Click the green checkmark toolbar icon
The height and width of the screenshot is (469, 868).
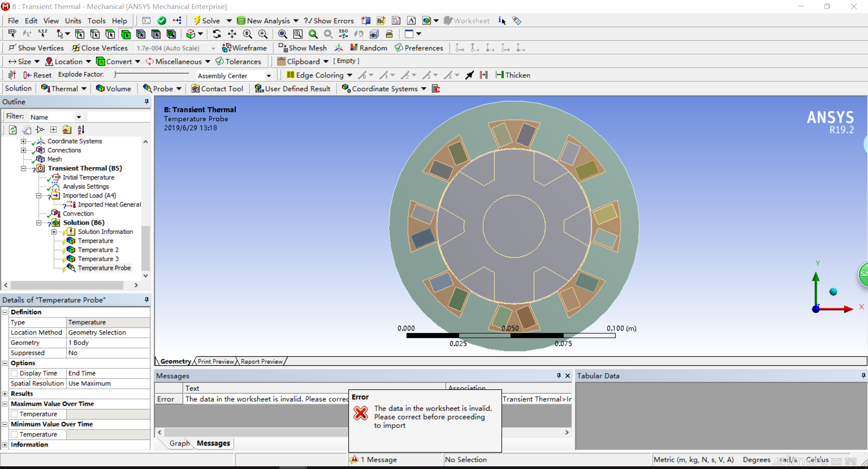click(x=161, y=20)
